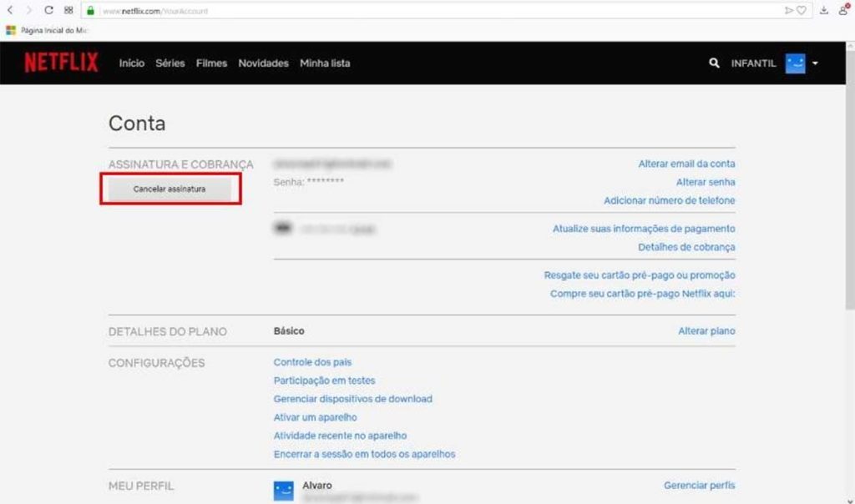Viewport: 855px width, 504px height.
Task: Open the Página Inicial bookmark
Action: click(x=48, y=30)
